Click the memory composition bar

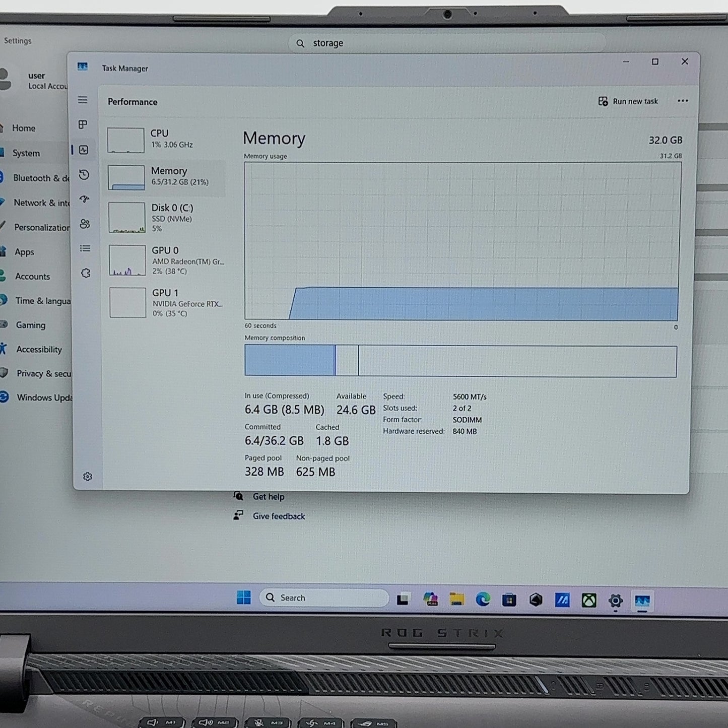pyautogui.click(x=460, y=361)
